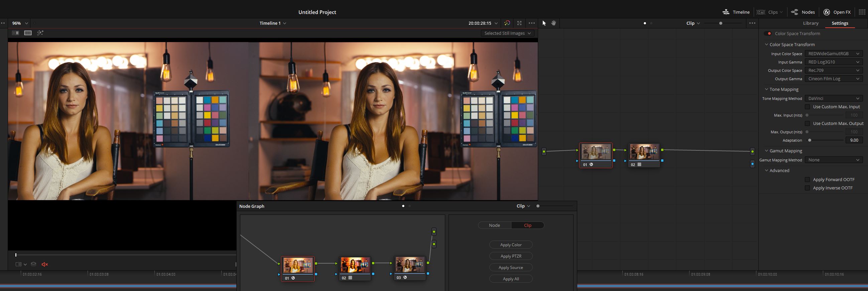The height and width of the screenshot is (291, 868).
Task: Check Apply Inverse OOTF
Action: (x=808, y=188)
